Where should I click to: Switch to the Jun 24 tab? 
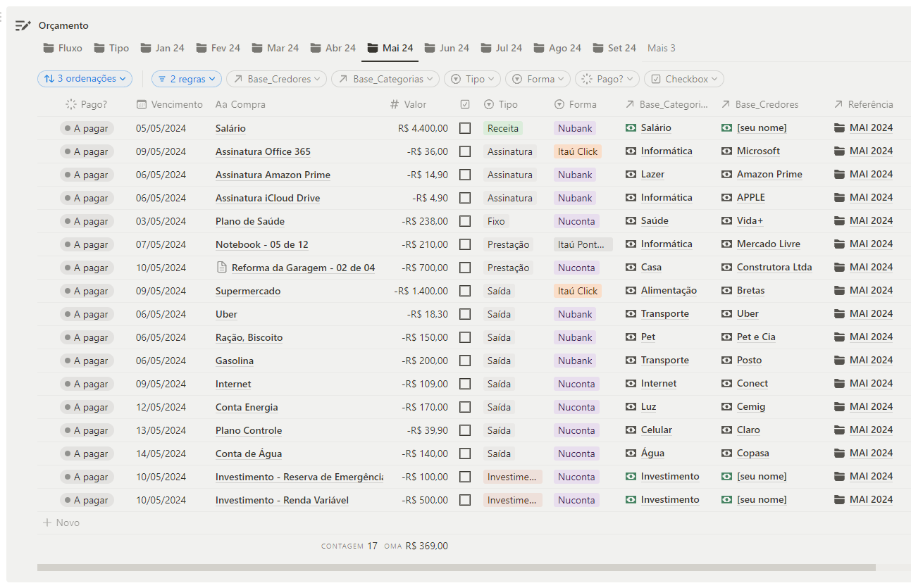447,48
